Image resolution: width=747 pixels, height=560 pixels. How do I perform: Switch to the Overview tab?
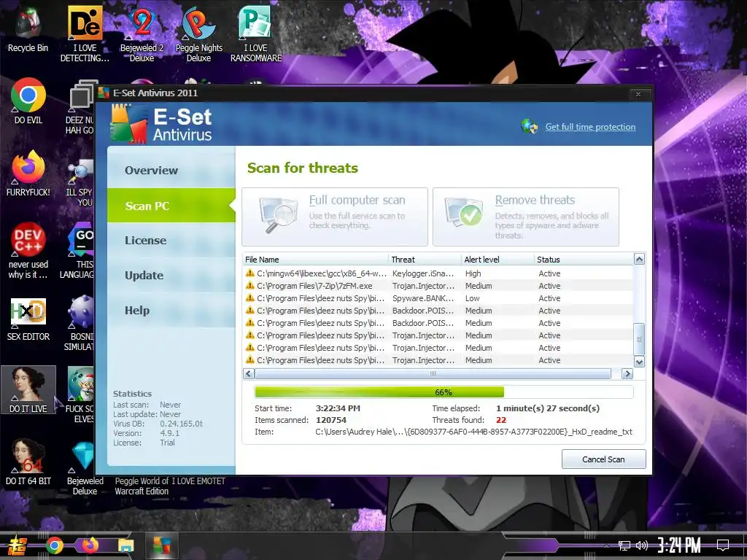coord(171,170)
